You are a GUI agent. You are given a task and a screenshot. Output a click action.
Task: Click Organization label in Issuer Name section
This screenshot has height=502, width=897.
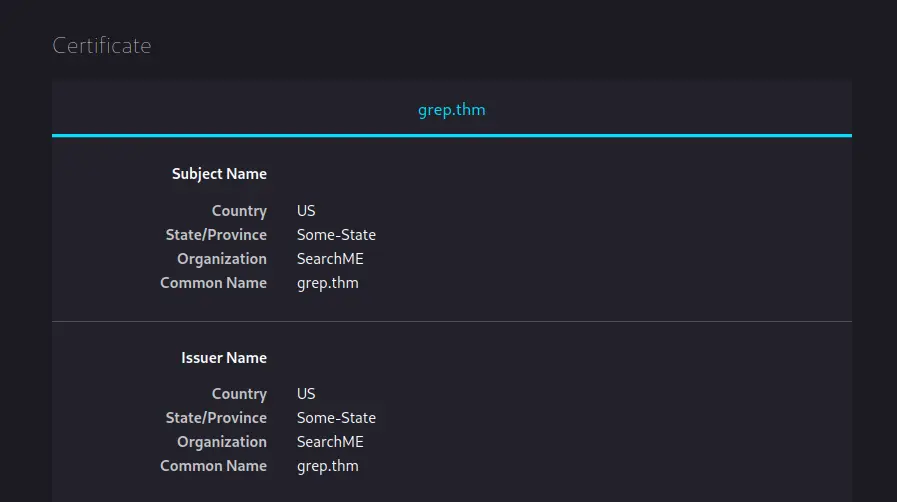coord(222,443)
